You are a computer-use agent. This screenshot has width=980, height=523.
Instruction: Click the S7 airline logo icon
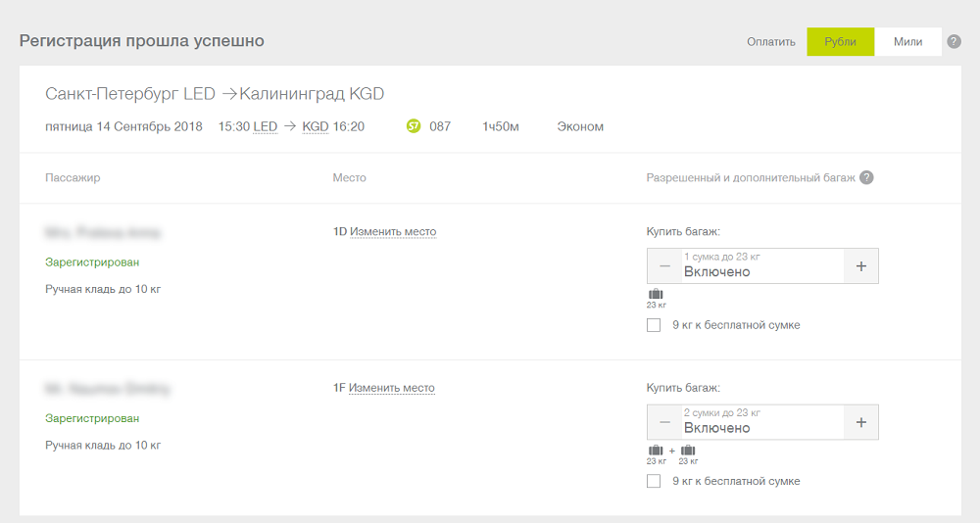(x=414, y=126)
